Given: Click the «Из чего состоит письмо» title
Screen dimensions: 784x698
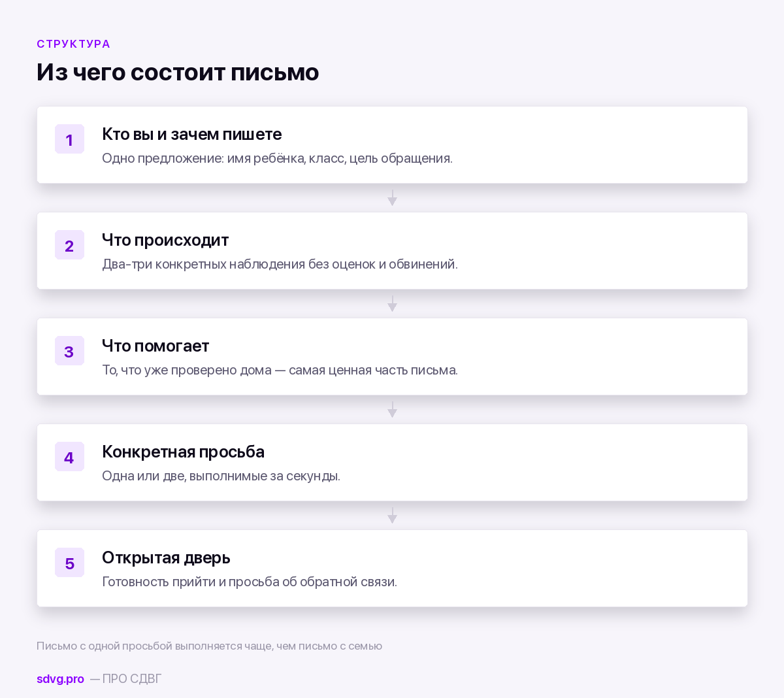Looking at the screenshot, I should tap(178, 72).
